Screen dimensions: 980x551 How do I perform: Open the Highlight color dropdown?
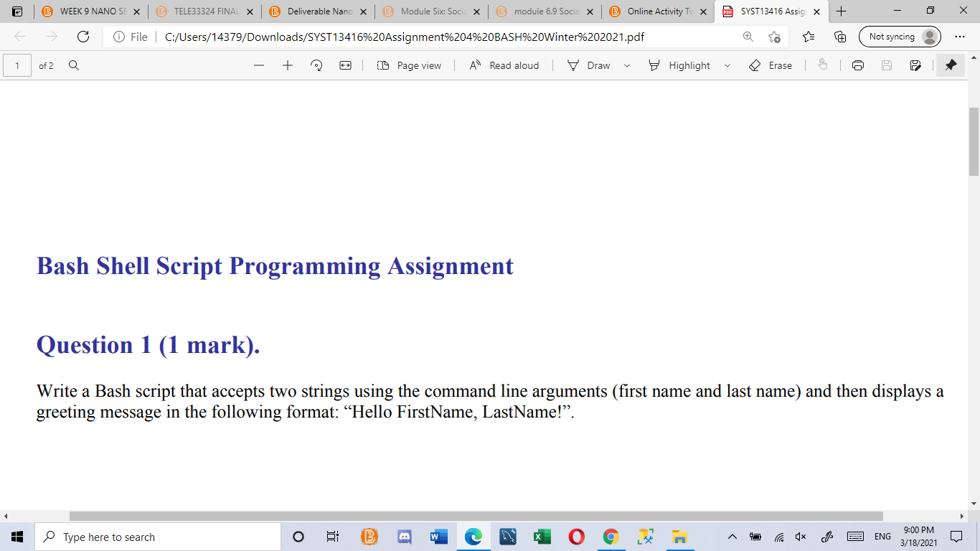coord(727,65)
